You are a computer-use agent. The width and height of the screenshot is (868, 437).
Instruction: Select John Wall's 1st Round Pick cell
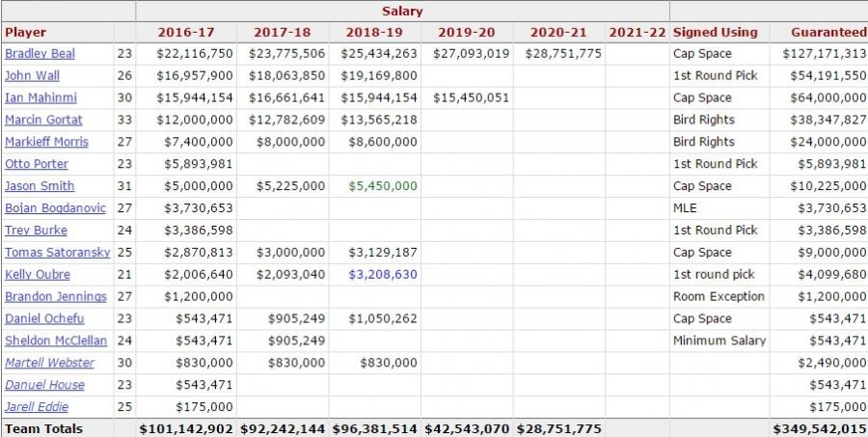[x=716, y=76]
